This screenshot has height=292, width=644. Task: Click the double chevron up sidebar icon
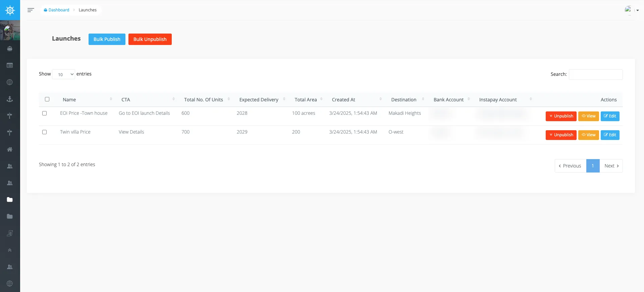[10, 250]
